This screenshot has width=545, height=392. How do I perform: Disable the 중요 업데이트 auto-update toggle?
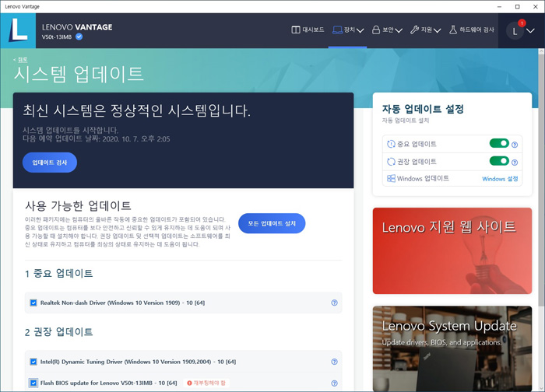(498, 144)
